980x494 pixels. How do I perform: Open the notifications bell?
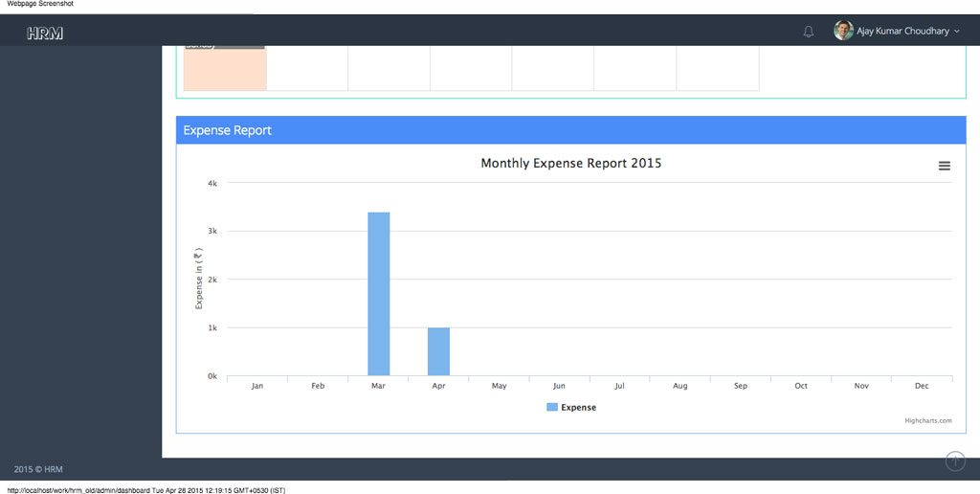click(809, 32)
